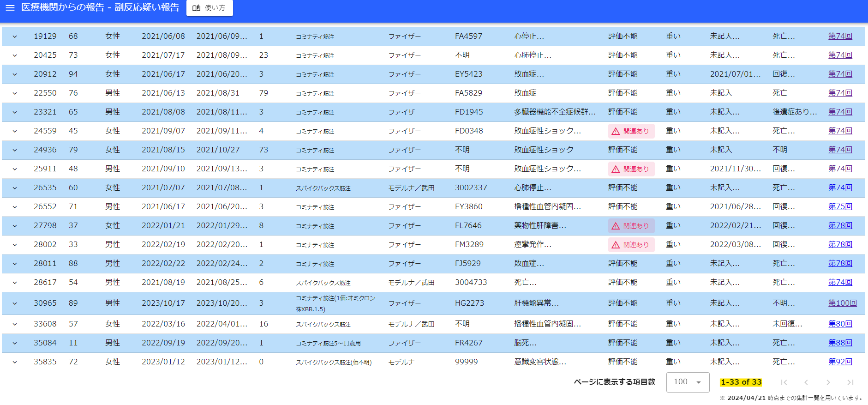Open items-per-page dropdown showing 100
Image resolution: width=868 pixels, height=405 pixels.
(x=688, y=382)
